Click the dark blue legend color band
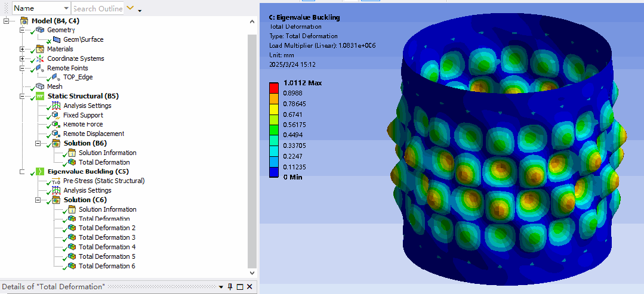Viewport: 644px width, 294px height. click(x=274, y=172)
